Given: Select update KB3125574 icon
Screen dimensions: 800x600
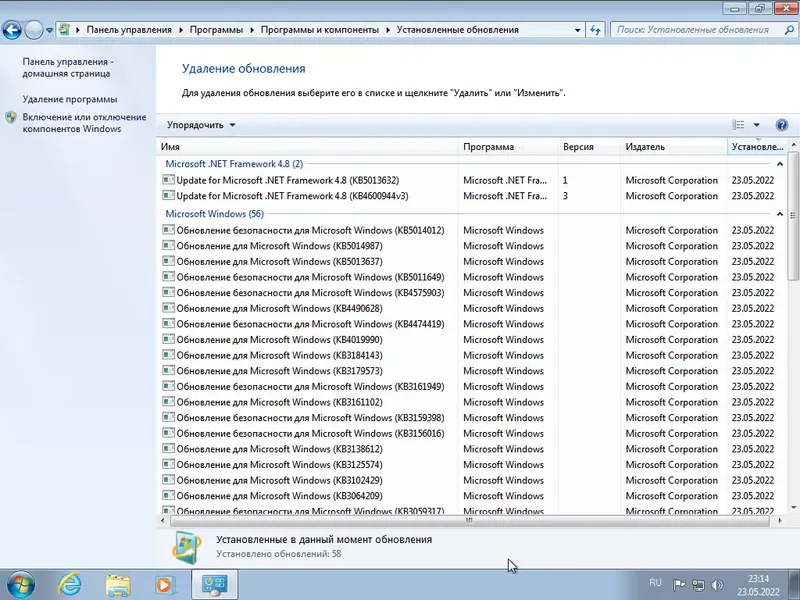Looking at the screenshot, I should point(168,464).
